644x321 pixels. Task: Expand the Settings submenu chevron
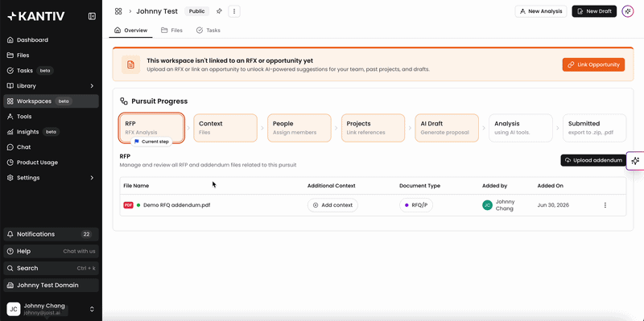pyautogui.click(x=92, y=178)
